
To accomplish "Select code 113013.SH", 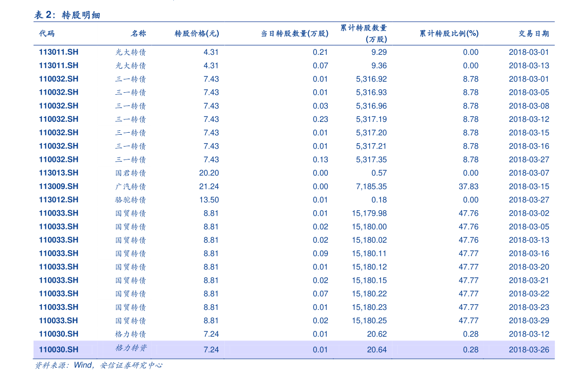I will tap(58, 173).
